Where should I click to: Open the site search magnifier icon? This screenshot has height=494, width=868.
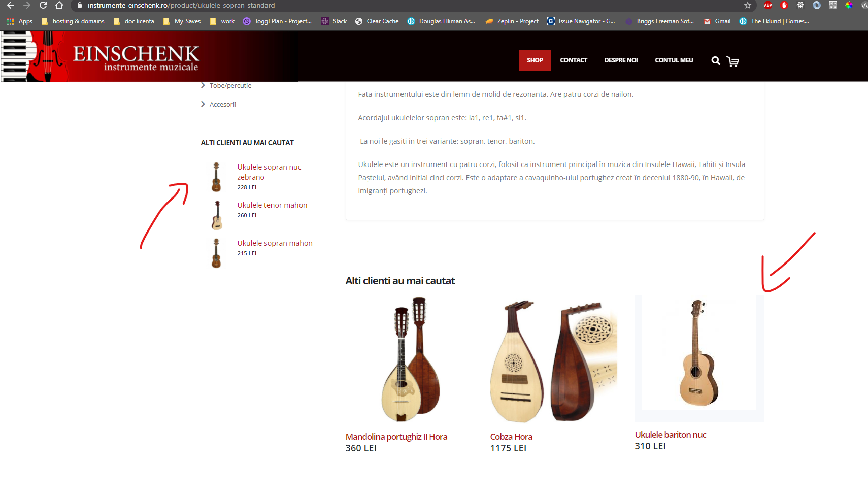(715, 61)
